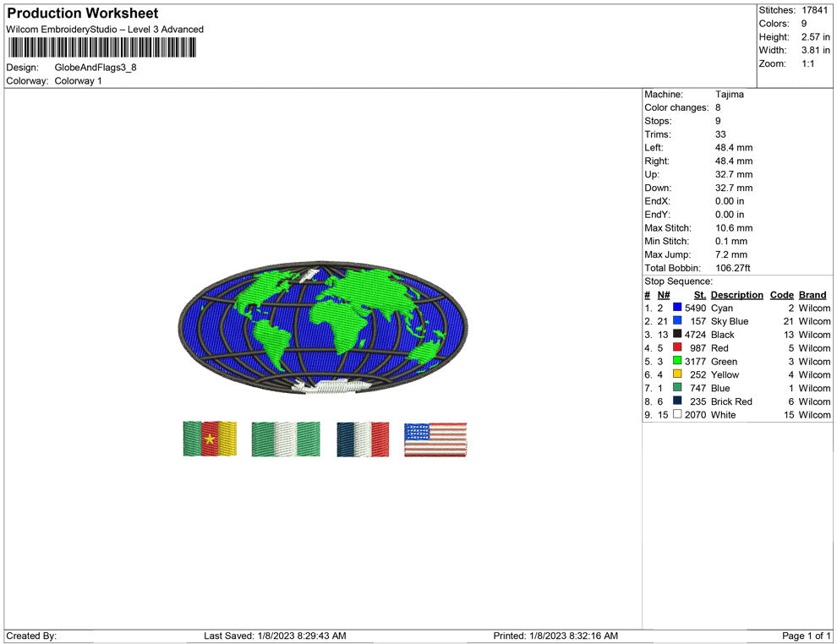Screen dimensions: 837x644
Task: Click the Brand column header
Action: (812, 295)
